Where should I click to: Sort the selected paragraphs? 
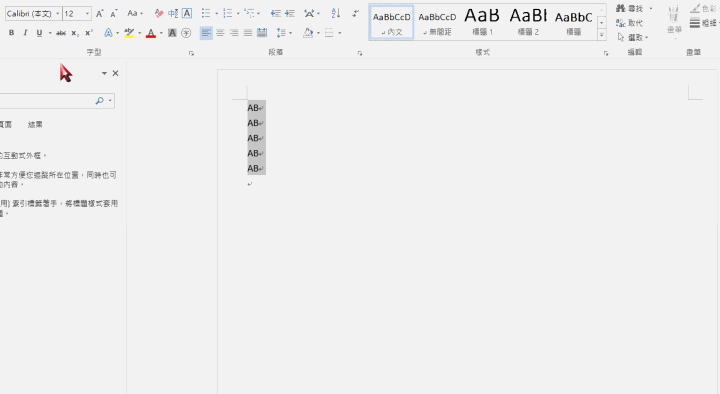(336, 14)
